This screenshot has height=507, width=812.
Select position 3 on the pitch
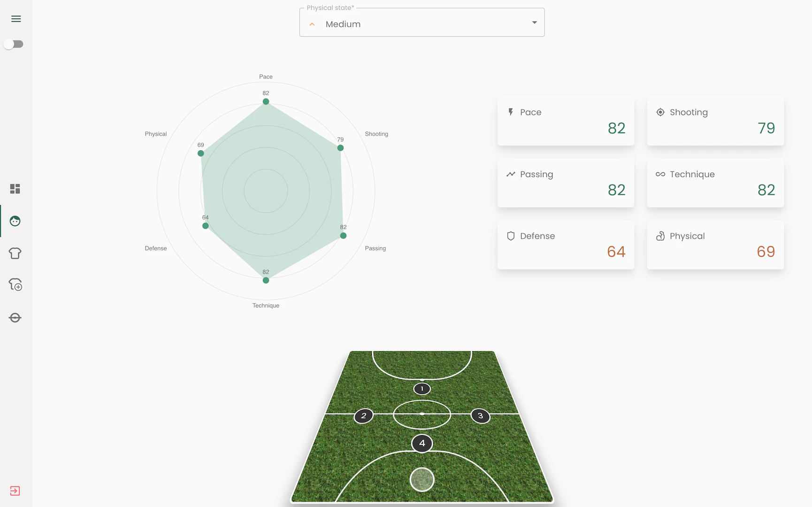[480, 416]
